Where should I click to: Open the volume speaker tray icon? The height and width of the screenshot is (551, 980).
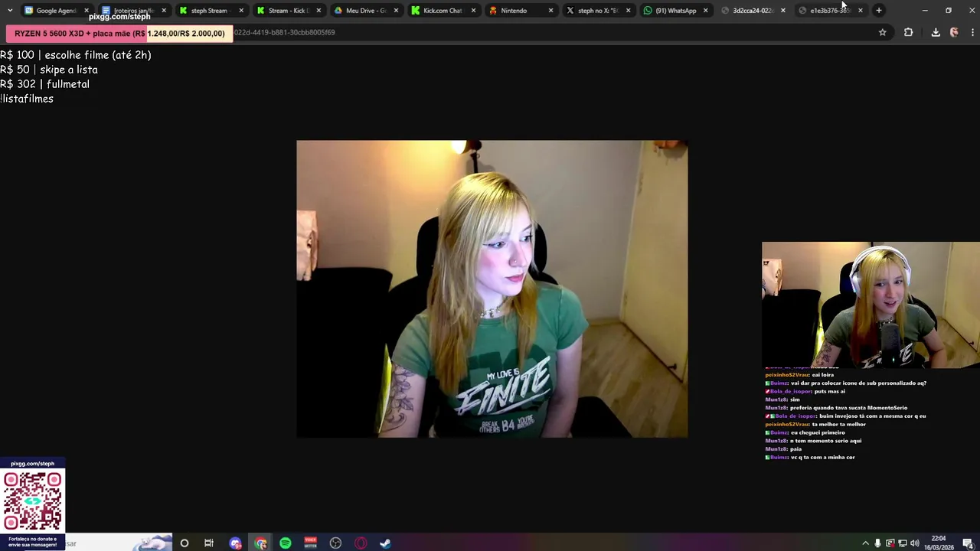pos(915,543)
